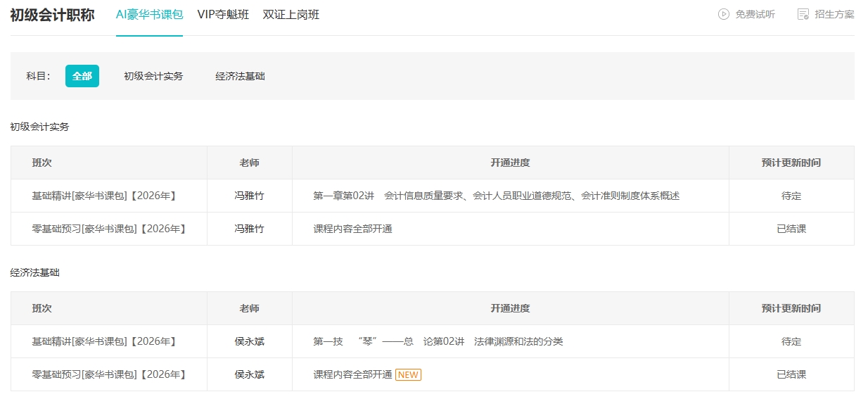Switch to the AI豪华书课包 tab
868x399 pixels.
tap(149, 14)
